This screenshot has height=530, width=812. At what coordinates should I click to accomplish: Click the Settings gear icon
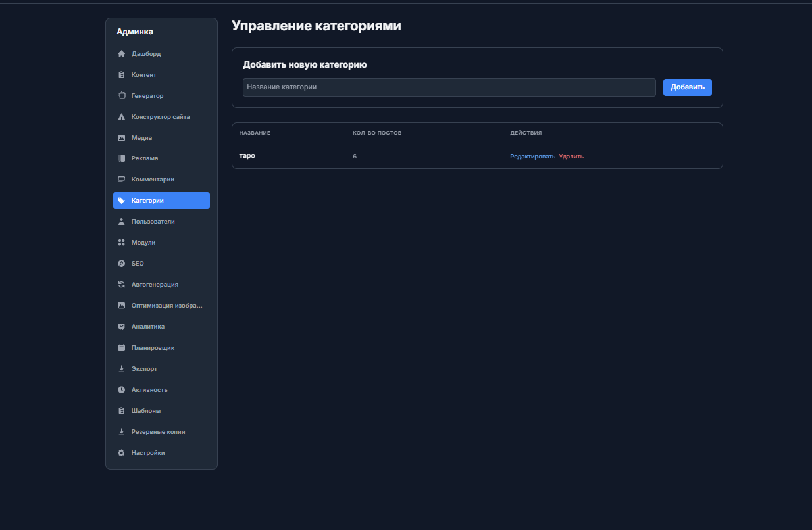point(121,453)
